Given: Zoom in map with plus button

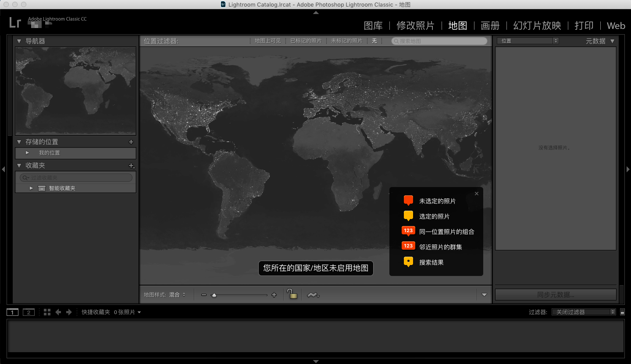Looking at the screenshot, I should pos(274,295).
